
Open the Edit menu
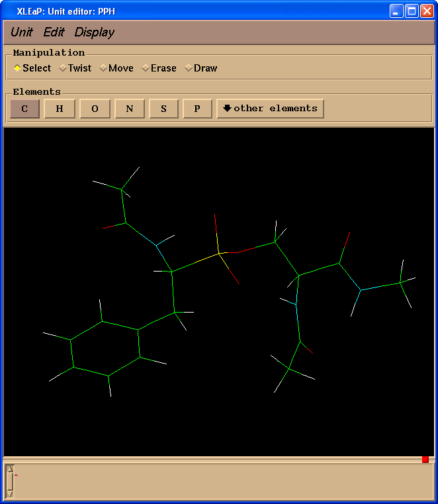pyautogui.click(x=54, y=32)
